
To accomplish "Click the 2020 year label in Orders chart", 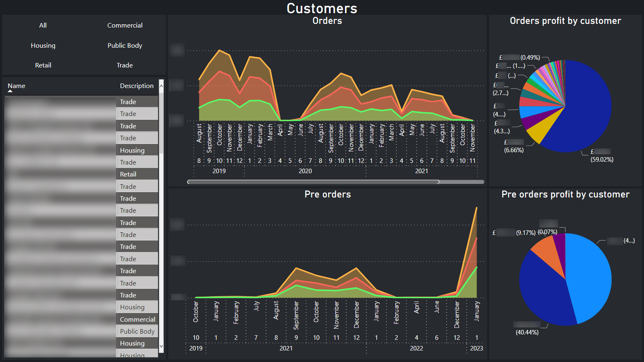I will coord(305,171).
